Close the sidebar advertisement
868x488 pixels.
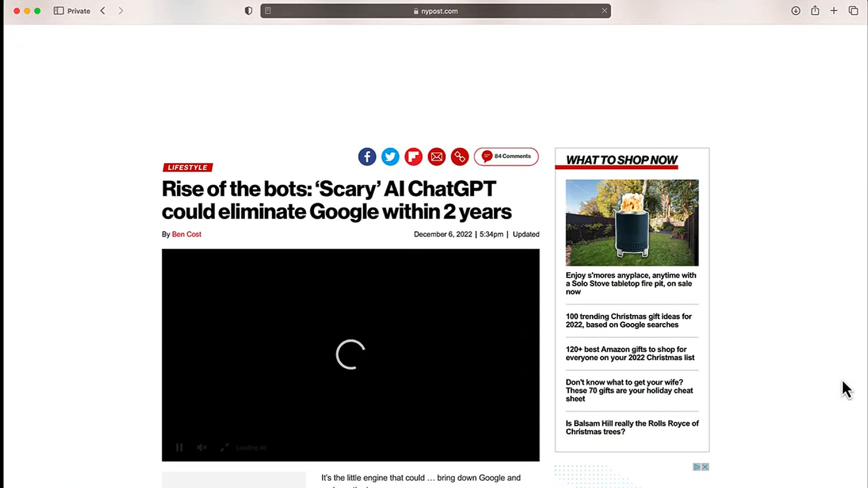pyautogui.click(x=705, y=467)
